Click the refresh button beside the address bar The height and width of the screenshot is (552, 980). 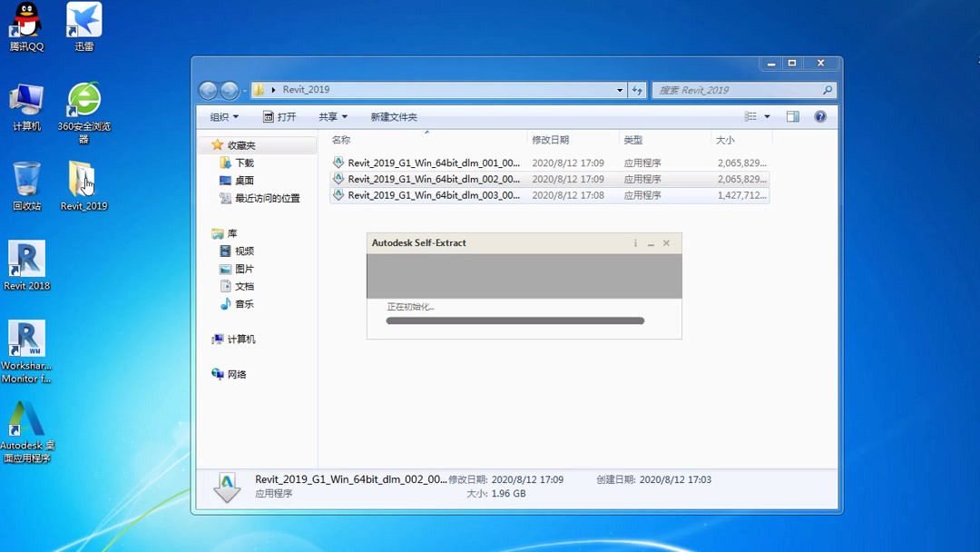coord(637,89)
